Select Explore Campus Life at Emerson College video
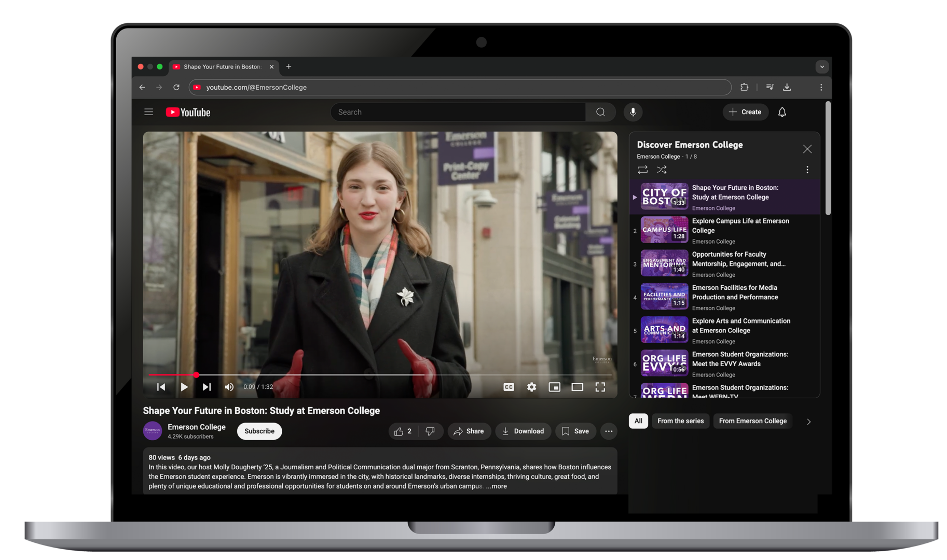 click(x=724, y=230)
